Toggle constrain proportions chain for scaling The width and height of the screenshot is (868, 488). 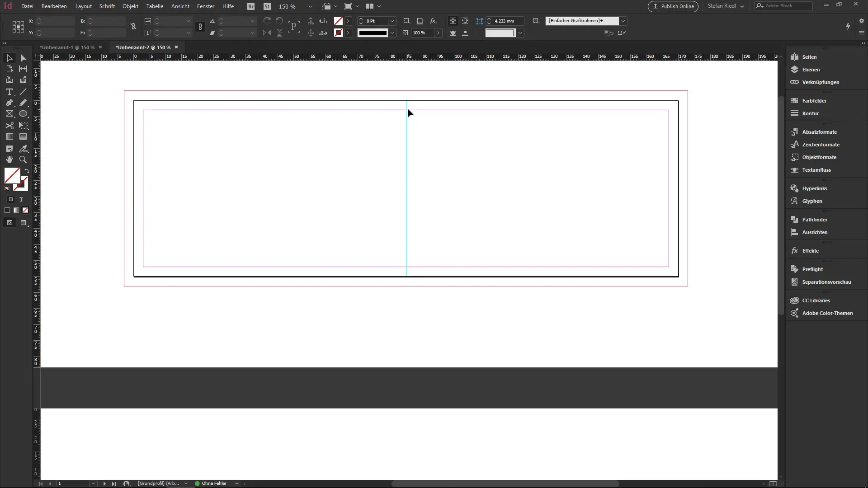tap(200, 27)
